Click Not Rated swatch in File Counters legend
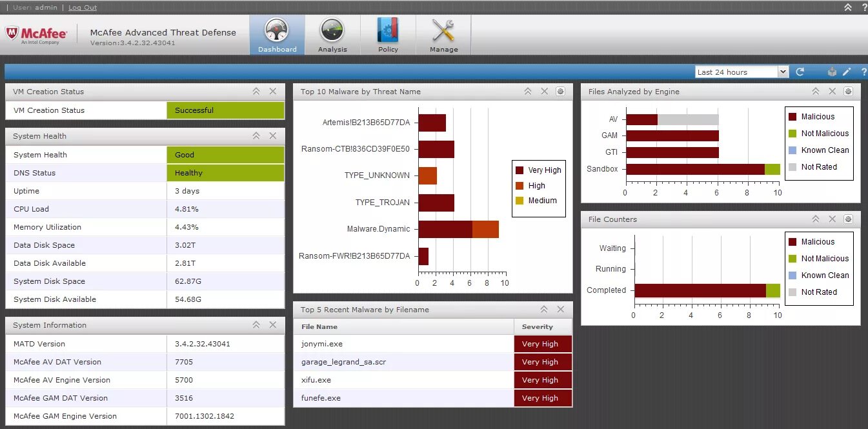This screenshot has width=868, height=429. [x=792, y=292]
